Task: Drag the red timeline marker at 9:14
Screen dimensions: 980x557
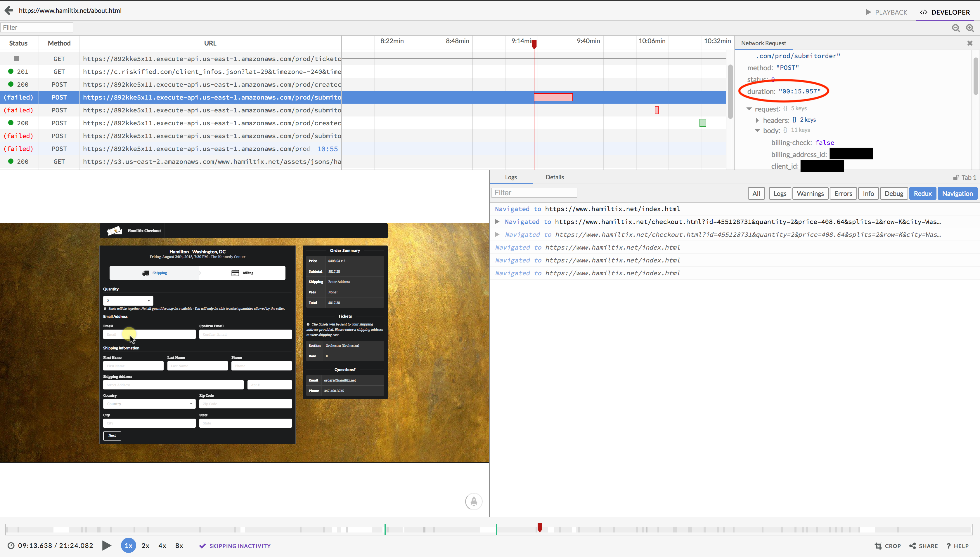Action: (534, 42)
